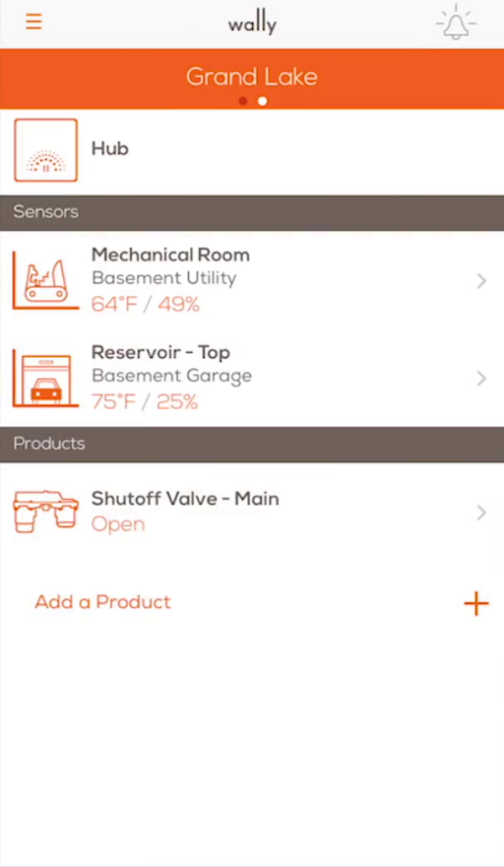Toggle the first page indicator dot
Viewport: 504px width, 867px height.
tap(243, 101)
